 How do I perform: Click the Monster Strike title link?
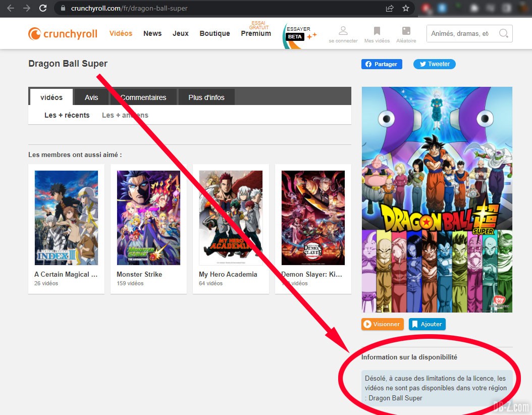139,274
